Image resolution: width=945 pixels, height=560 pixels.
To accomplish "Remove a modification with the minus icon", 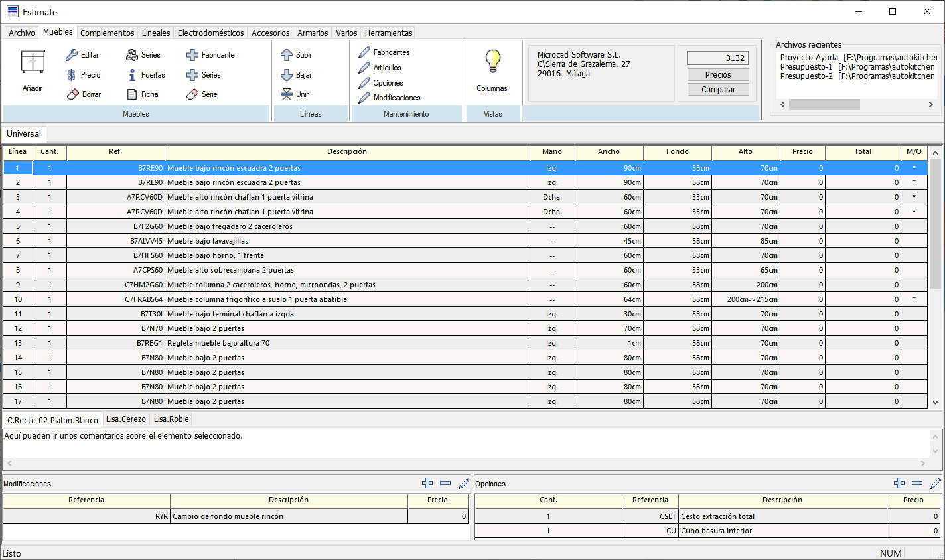I will pyautogui.click(x=445, y=483).
